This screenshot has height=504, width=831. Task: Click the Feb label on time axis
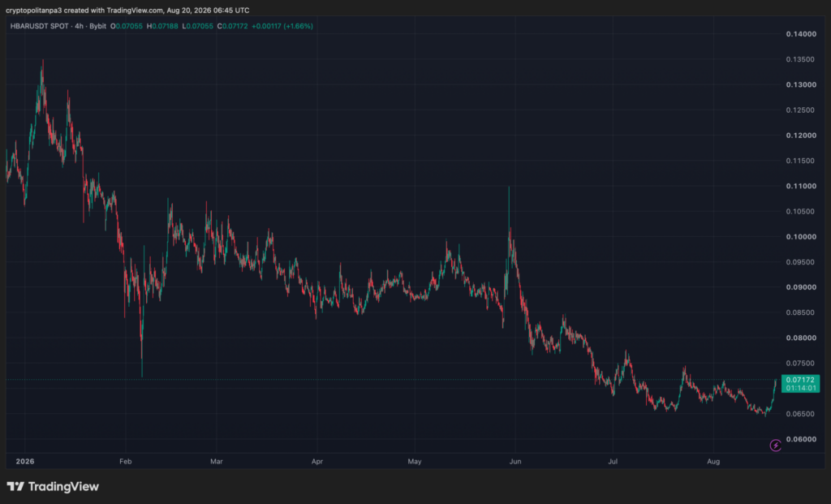[126, 462]
